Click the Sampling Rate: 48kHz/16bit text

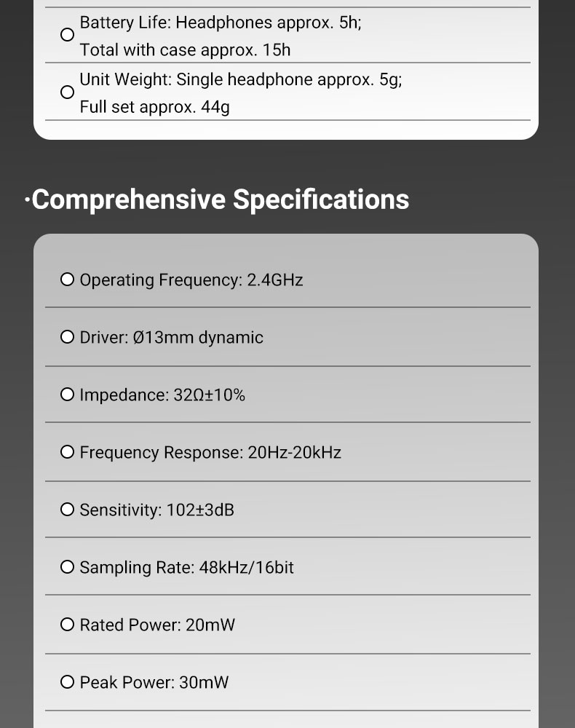pyautogui.click(x=186, y=567)
